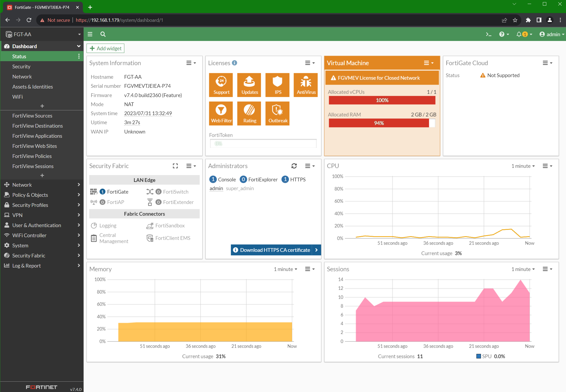Click Download HTTPS CA certificate
The width and height of the screenshot is (566, 392).
276,250
